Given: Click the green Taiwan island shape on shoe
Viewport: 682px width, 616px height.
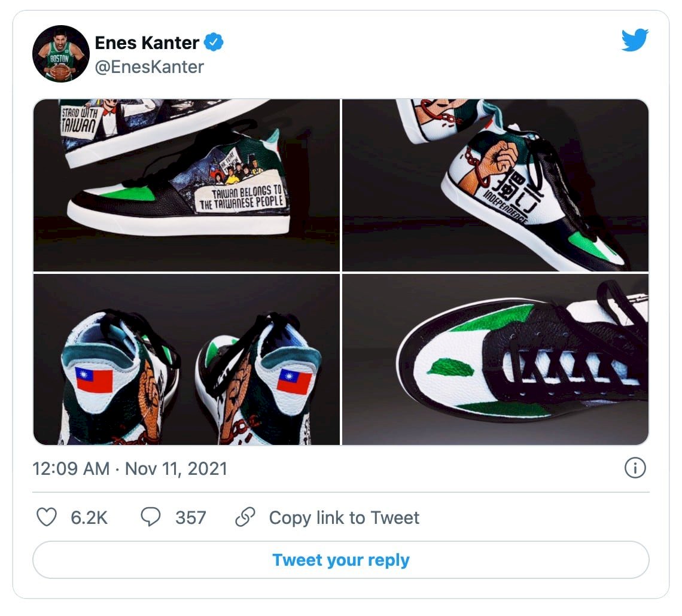Looking at the screenshot, I should pos(450,367).
